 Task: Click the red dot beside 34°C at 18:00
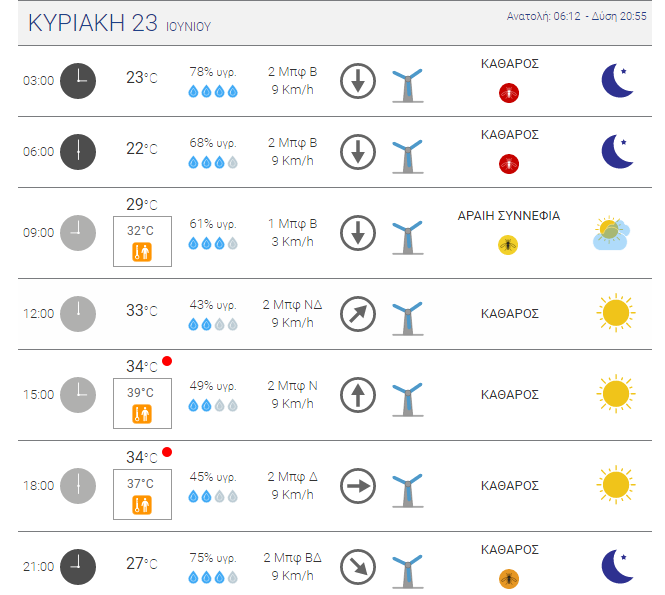[x=167, y=452]
